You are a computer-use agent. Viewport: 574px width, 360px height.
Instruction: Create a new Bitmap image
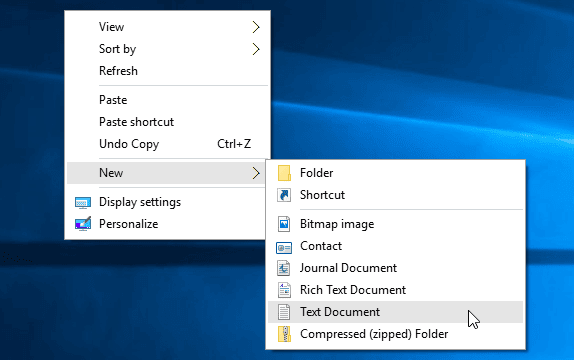395,224
